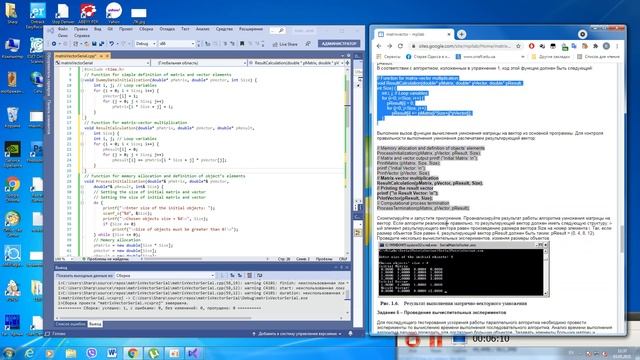Close the matrixVectorSerial.cpp tab

[107, 56]
